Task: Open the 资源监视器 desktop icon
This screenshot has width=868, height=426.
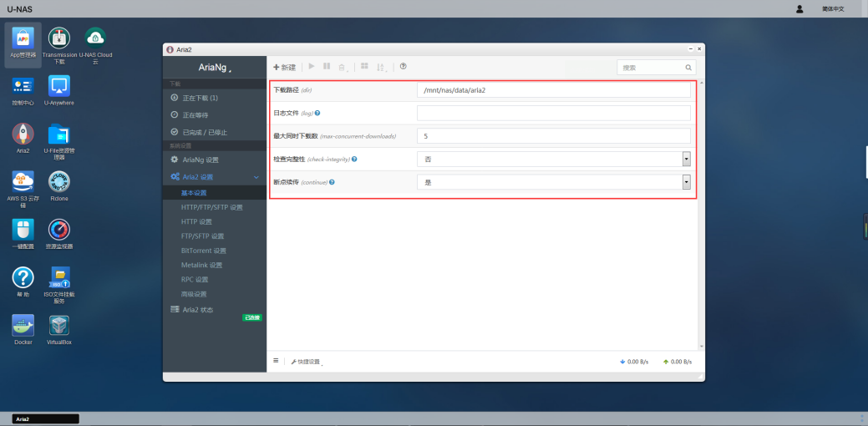Action: 59,234
